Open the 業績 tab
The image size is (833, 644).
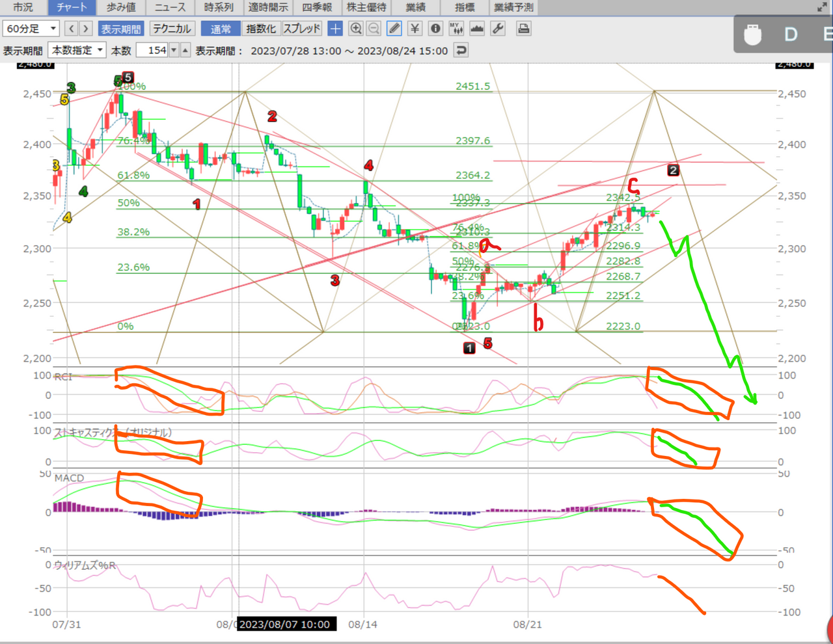[415, 7]
